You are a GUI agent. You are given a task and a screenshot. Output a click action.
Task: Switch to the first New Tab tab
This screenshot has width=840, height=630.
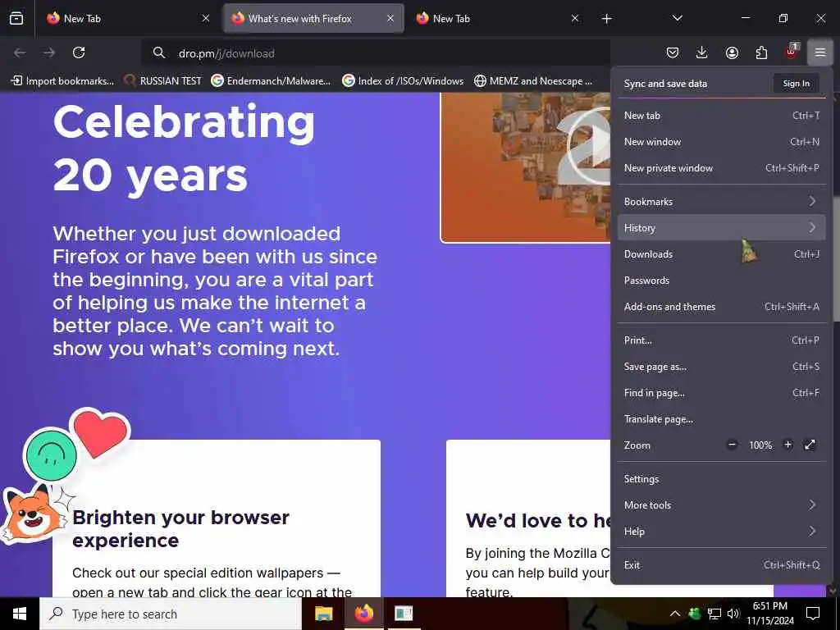pyautogui.click(x=127, y=18)
